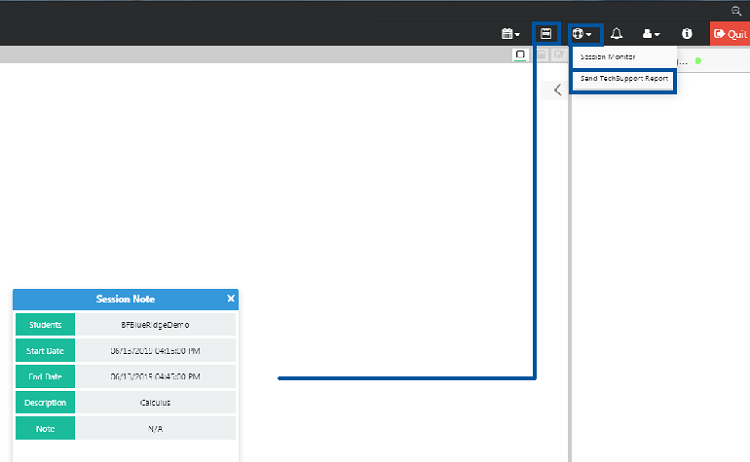Collapse side panel with left chevron
750x462 pixels.
pos(557,90)
